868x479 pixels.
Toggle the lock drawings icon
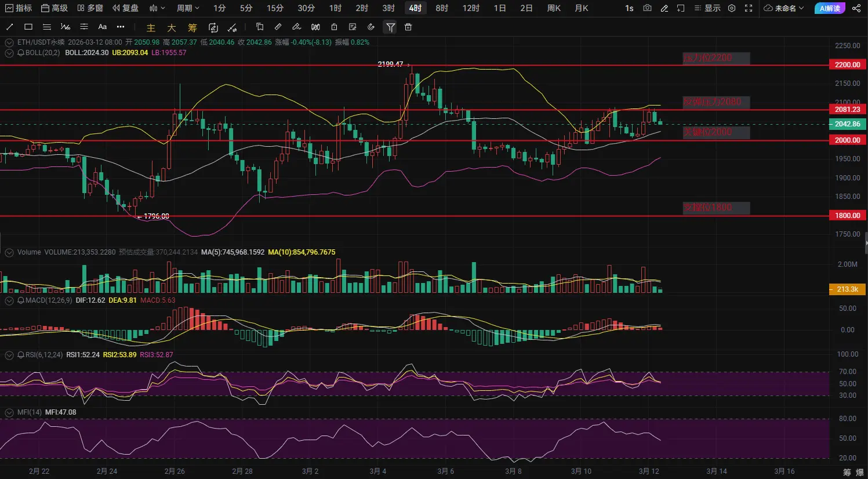tap(334, 27)
